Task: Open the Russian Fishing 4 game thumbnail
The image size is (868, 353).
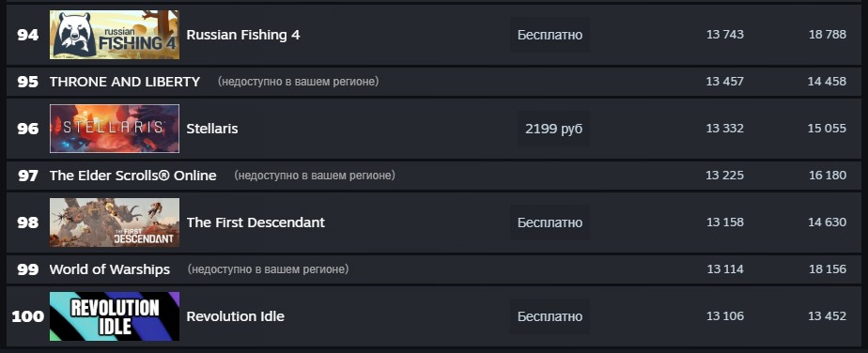Action: [x=115, y=35]
